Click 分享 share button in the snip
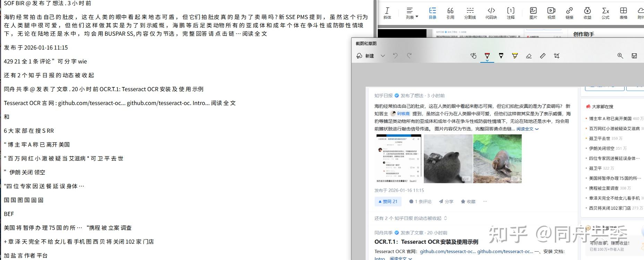The image size is (644, 260). pos(446,201)
